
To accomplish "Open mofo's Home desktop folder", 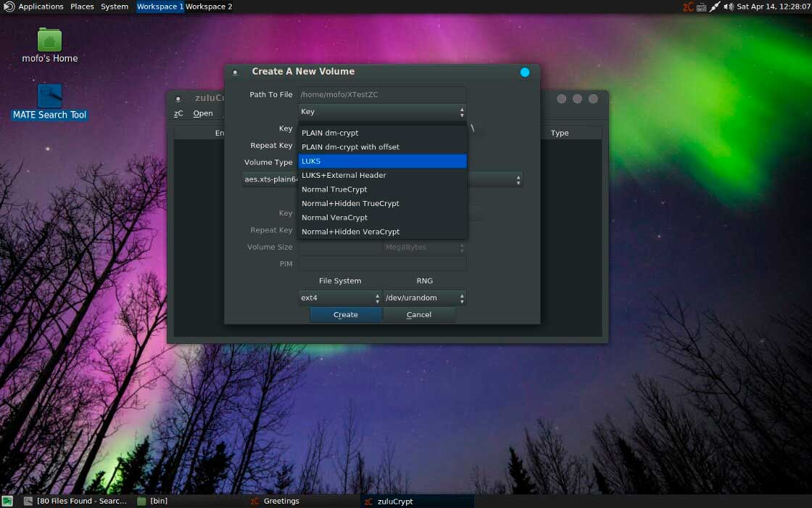I will 49,41.
